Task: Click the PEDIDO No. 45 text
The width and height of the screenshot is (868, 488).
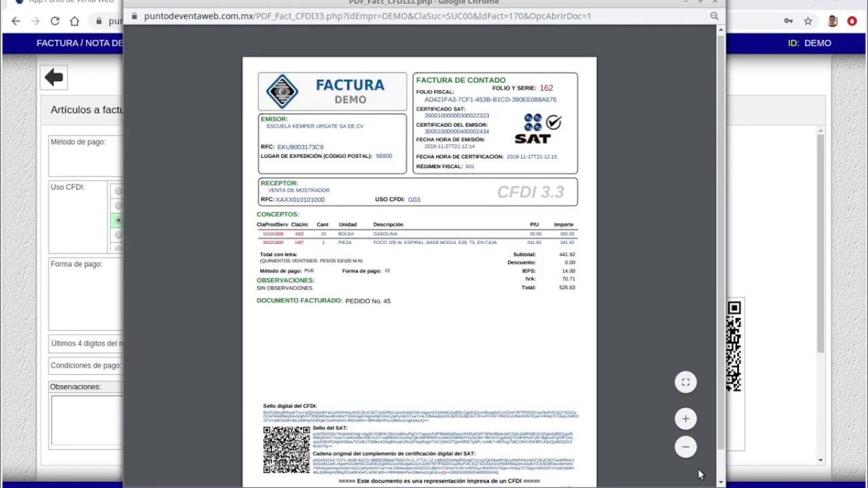Action: pyautogui.click(x=368, y=301)
